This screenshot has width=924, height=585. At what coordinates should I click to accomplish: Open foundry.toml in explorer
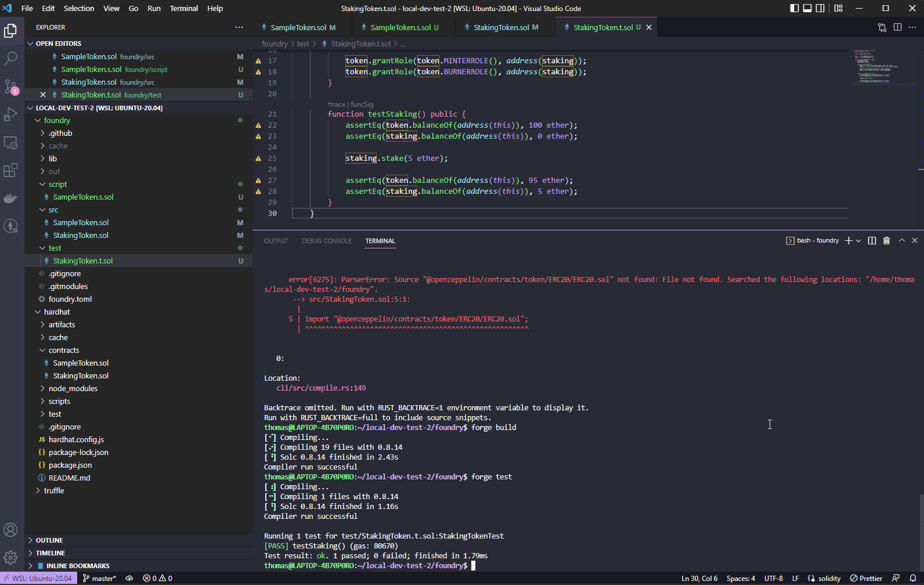[x=138, y=299]
